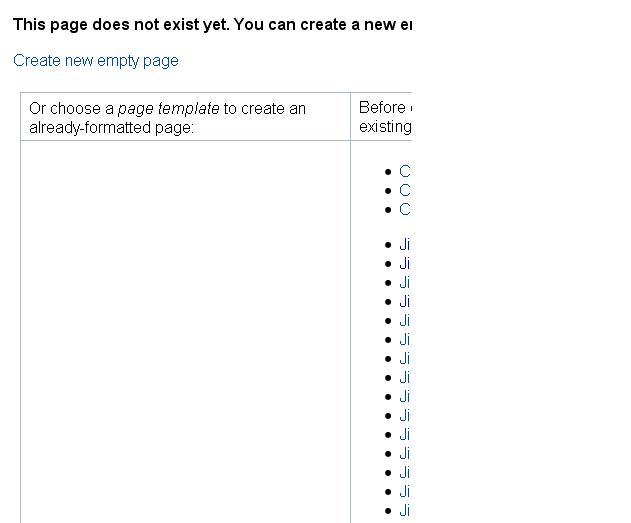The width and height of the screenshot is (631, 523).
Task: Select the fifth "Ji" list link
Action: click(x=405, y=321)
